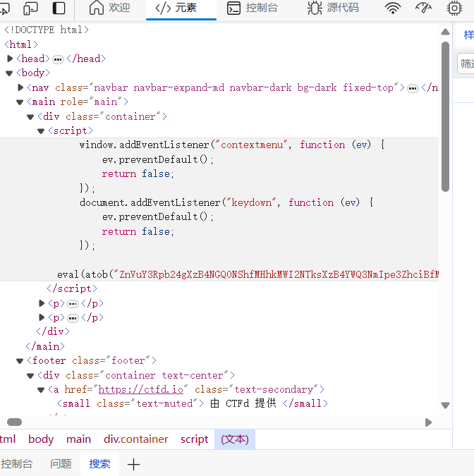The image size is (474, 476).
Task: Collapse the footer class element node
Action: pyautogui.click(x=20, y=361)
